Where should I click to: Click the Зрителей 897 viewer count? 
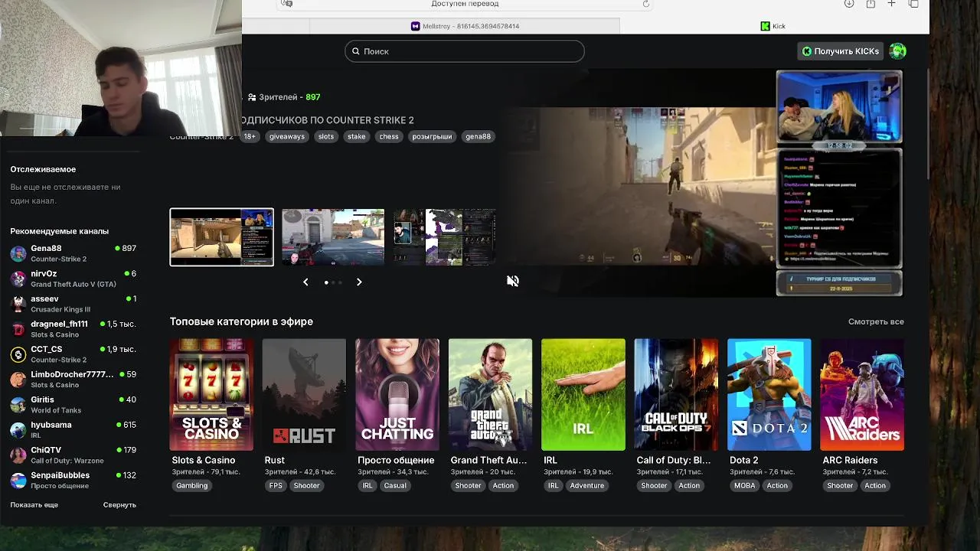(x=284, y=97)
